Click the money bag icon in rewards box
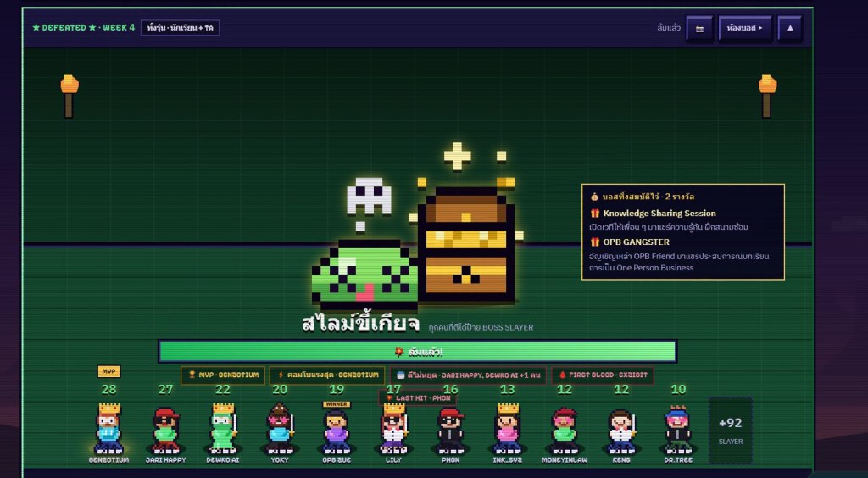868x478 pixels. [594, 197]
